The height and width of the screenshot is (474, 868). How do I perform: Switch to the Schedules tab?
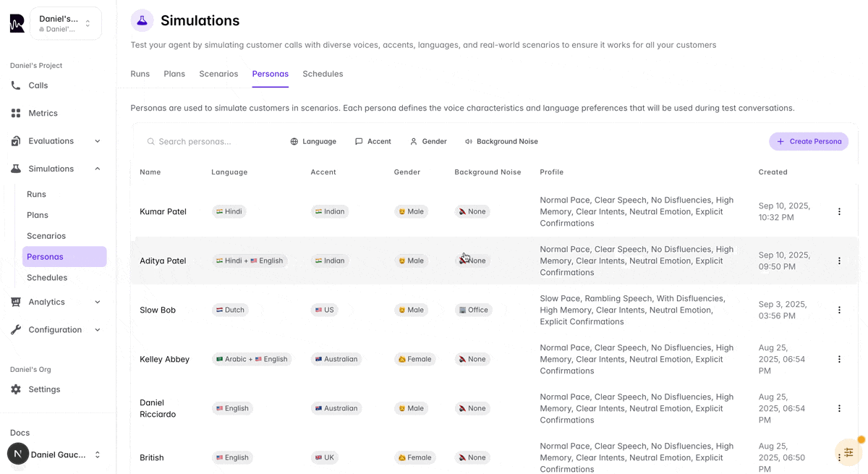click(x=323, y=74)
